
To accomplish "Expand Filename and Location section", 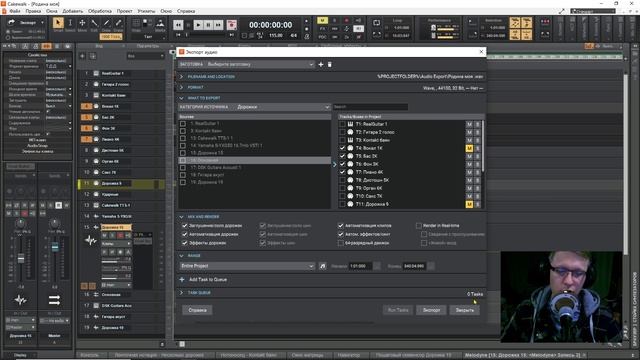I will point(182,77).
